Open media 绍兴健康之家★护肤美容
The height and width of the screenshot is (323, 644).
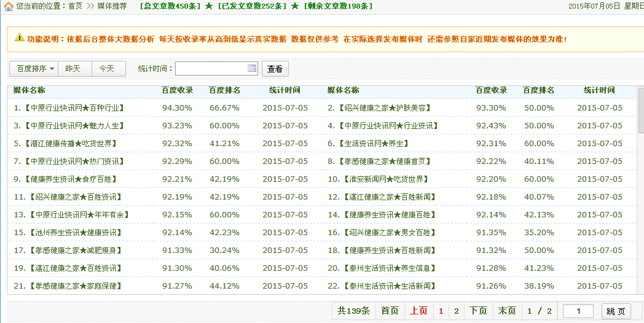pos(385,108)
